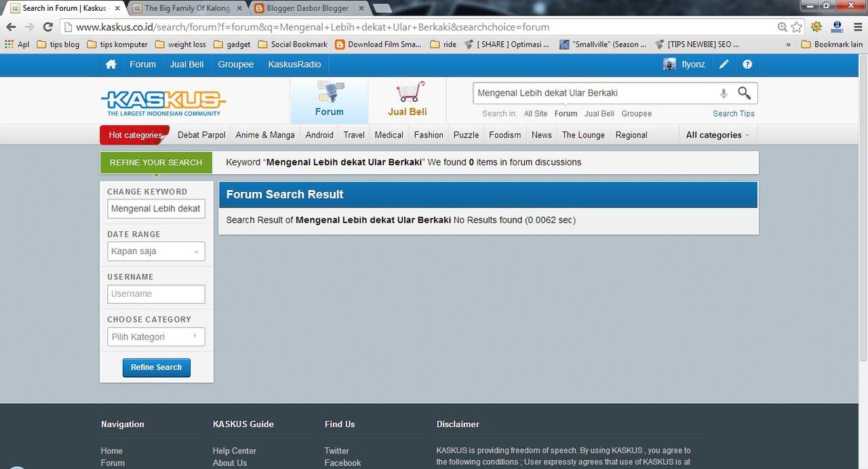The image size is (868, 469).
Task: Search in All Site option
Action: (536, 114)
